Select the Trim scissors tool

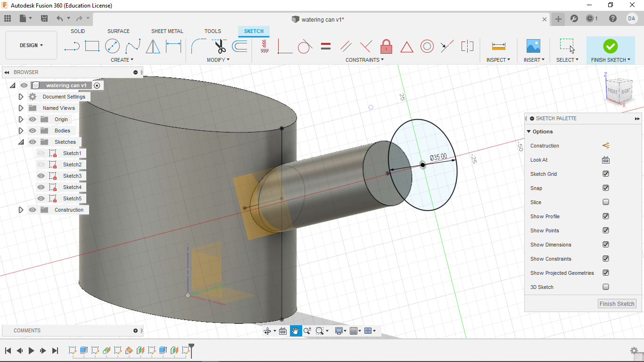(220, 46)
